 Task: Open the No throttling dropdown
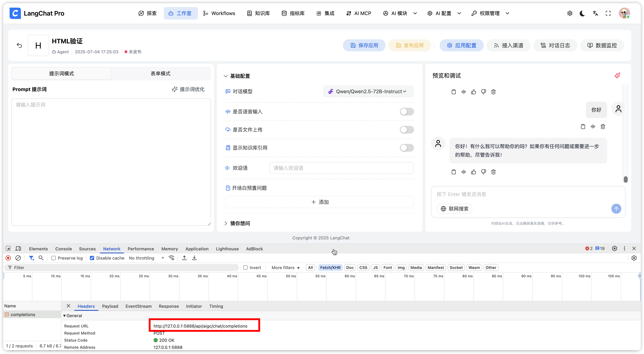coord(146,258)
